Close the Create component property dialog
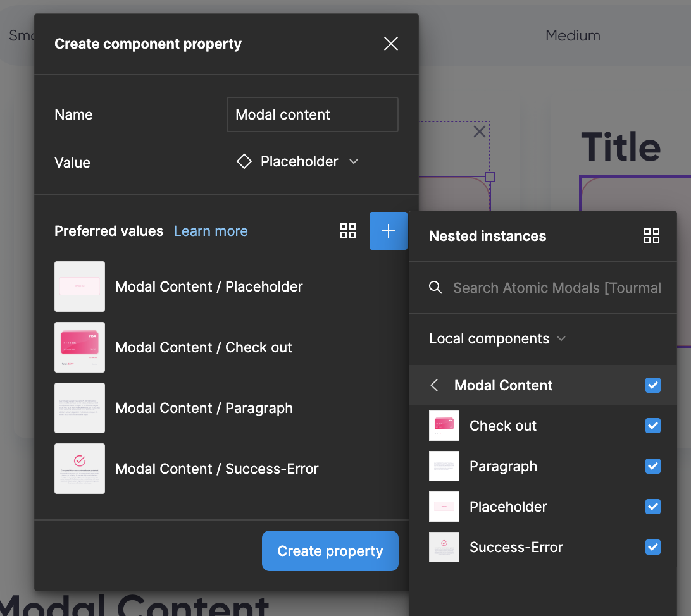The height and width of the screenshot is (616, 691). tap(391, 44)
